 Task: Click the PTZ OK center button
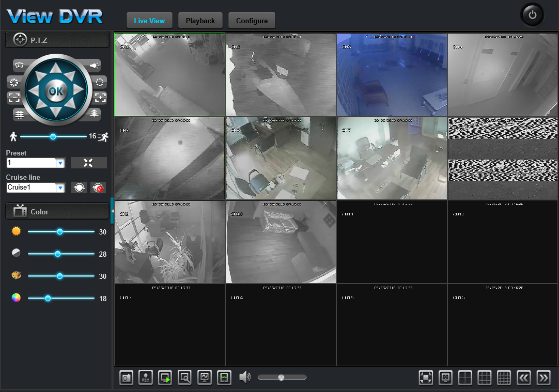[56, 91]
